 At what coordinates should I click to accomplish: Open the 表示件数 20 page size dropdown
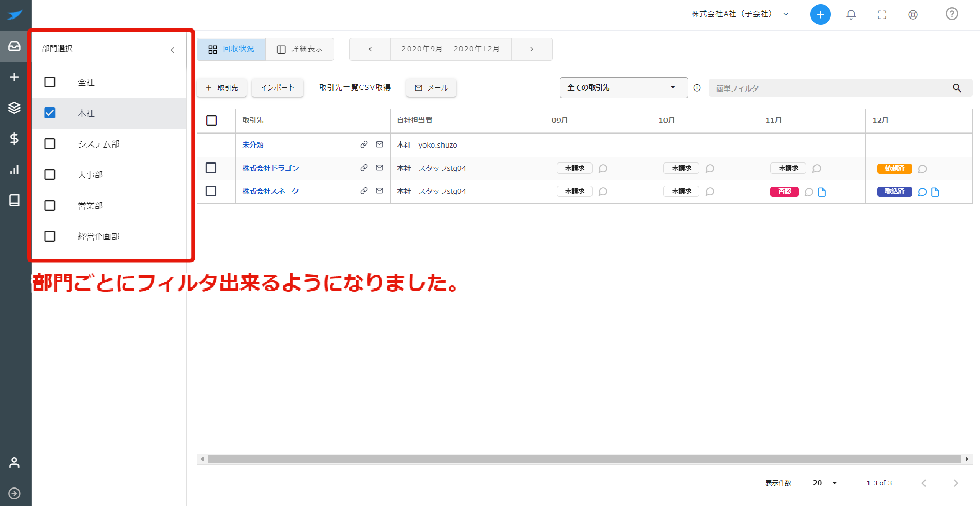827,483
